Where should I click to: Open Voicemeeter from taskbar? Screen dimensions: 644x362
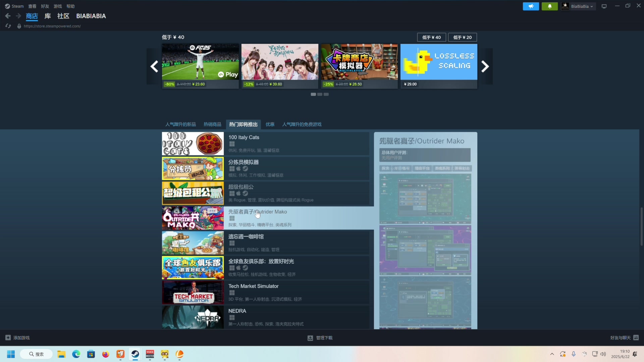(x=150, y=354)
